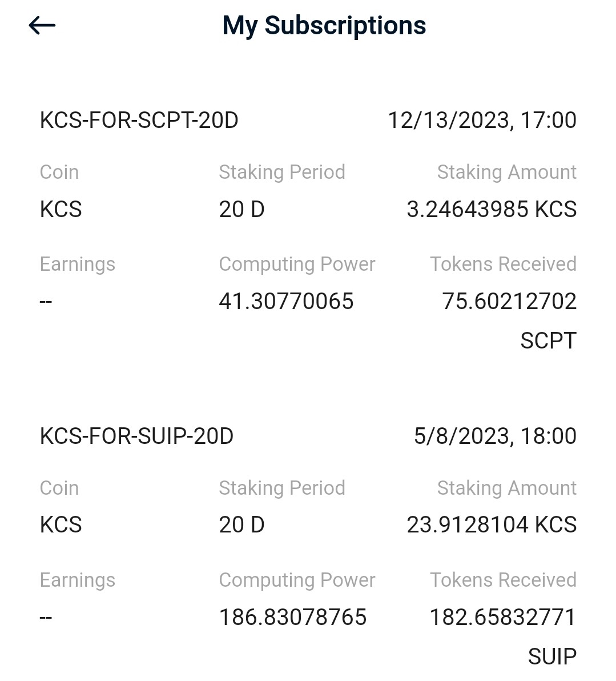Image resolution: width=616 pixels, height=681 pixels.
Task: Click the second Computing Power label
Action: coord(297,580)
